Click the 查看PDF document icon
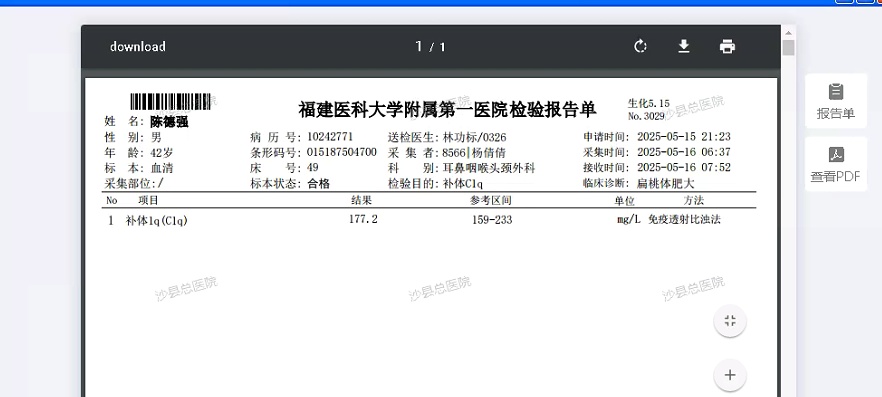The height and width of the screenshot is (397, 882). [x=836, y=155]
